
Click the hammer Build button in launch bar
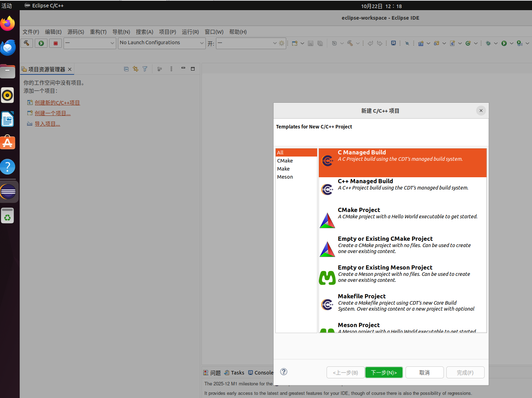pos(27,43)
